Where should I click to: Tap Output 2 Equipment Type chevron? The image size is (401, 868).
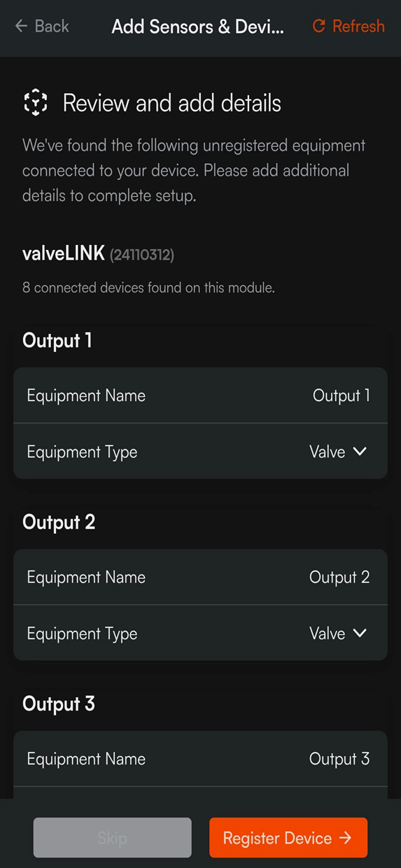tap(360, 633)
